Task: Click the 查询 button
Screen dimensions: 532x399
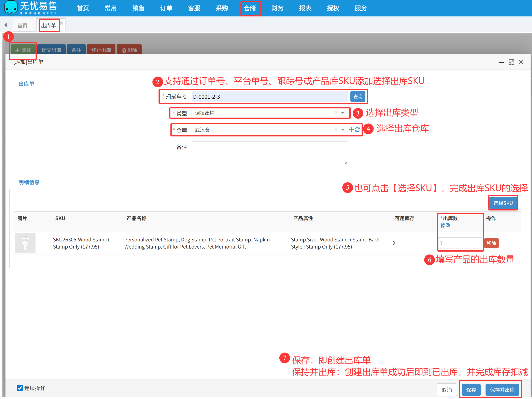Action: (x=358, y=96)
